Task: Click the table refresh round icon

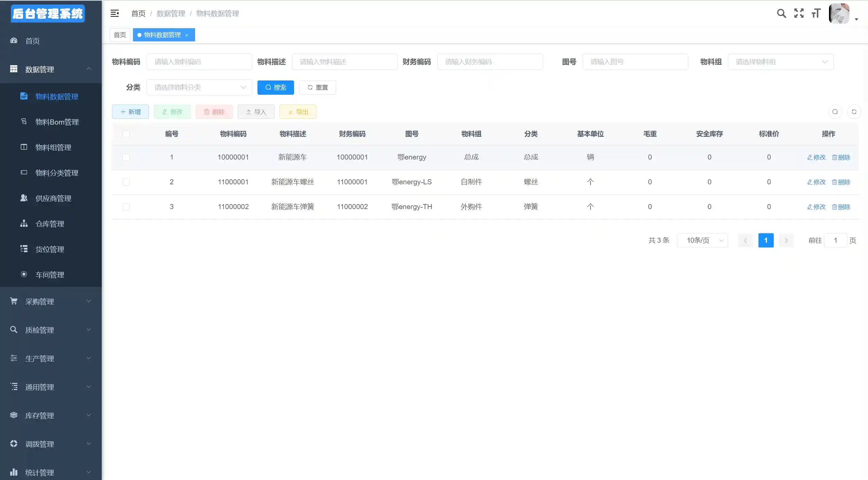Action: pyautogui.click(x=854, y=112)
